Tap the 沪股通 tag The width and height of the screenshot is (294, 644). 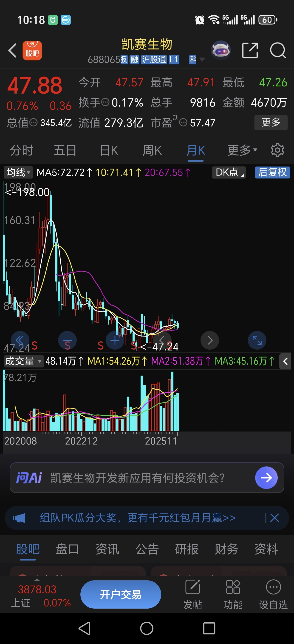tap(154, 60)
